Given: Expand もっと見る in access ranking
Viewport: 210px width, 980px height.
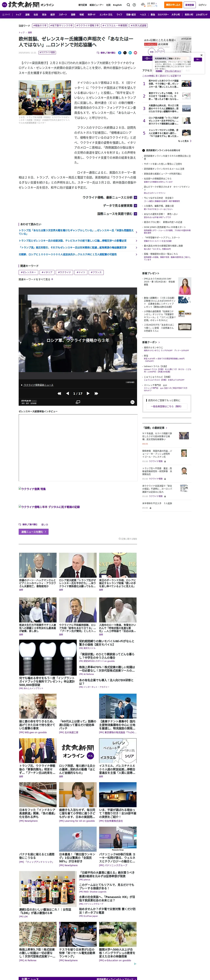Looking at the screenshot, I should coord(184,141).
